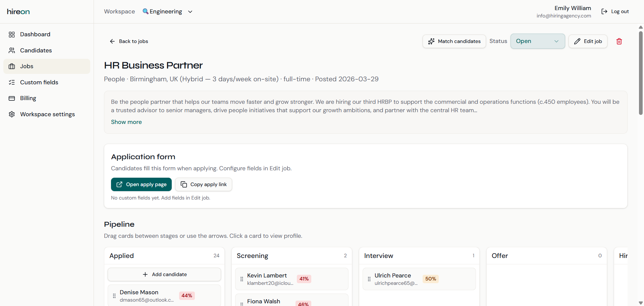This screenshot has width=644, height=306.
Task: Click the Jobs briefcase icon
Action: (x=12, y=66)
